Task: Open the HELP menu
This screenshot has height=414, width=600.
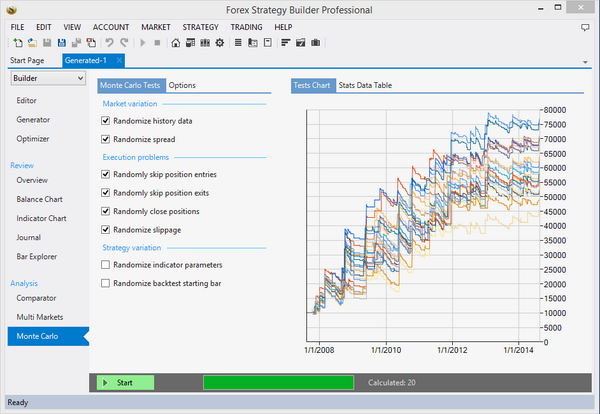Action: [283, 27]
